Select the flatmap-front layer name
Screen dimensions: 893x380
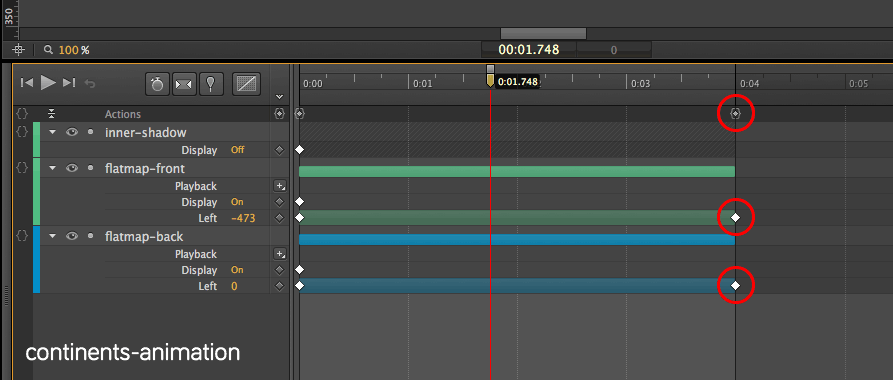pos(145,168)
